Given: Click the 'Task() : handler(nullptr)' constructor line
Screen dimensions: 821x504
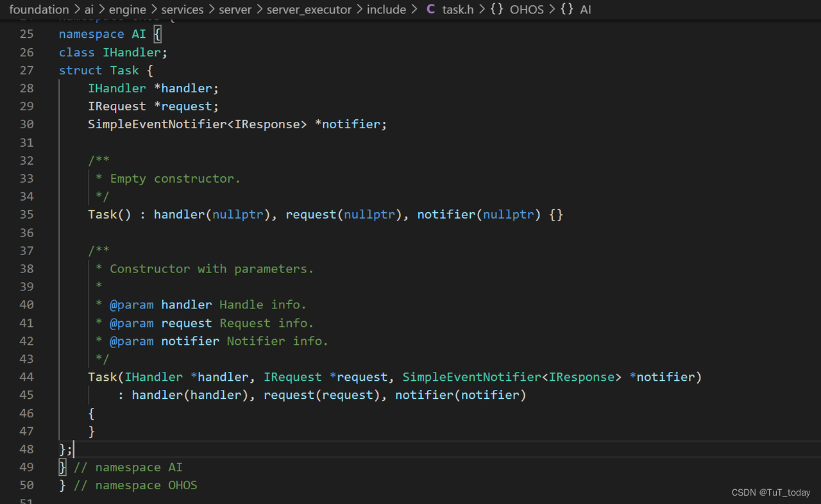Looking at the screenshot, I should click(325, 214).
